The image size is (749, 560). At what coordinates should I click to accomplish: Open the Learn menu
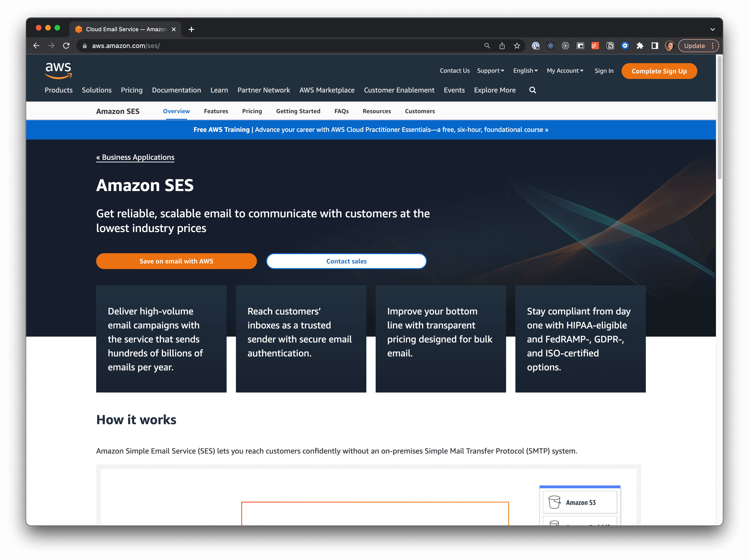(219, 90)
